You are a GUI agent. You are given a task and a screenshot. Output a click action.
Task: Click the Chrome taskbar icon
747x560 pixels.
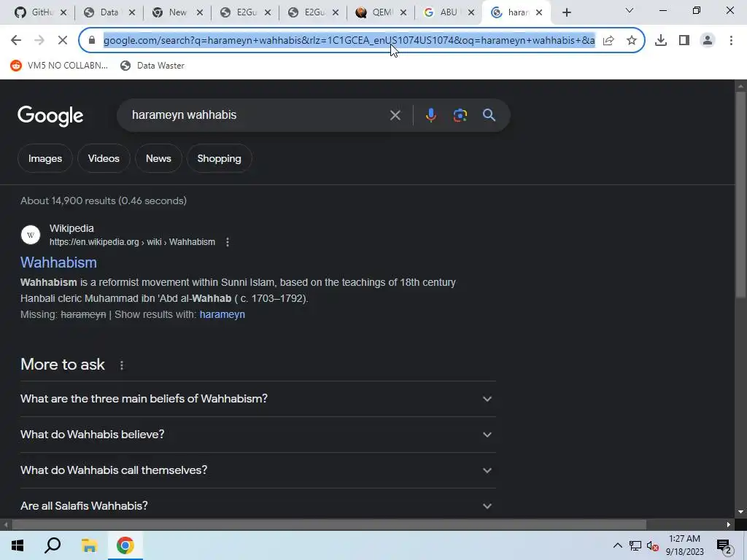click(x=125, y=545)
